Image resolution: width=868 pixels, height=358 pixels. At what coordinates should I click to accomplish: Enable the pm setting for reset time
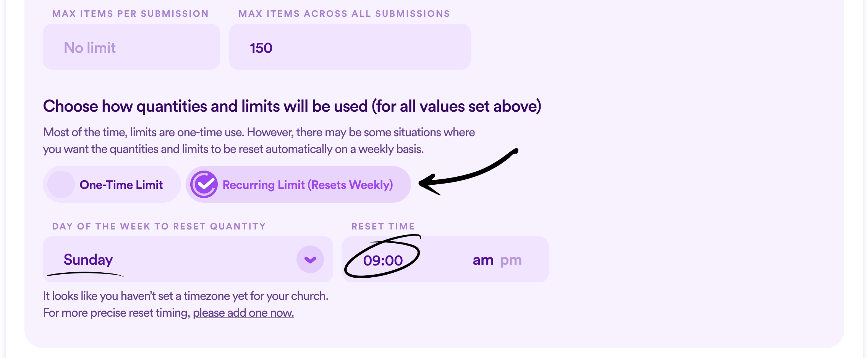(511, 260)
